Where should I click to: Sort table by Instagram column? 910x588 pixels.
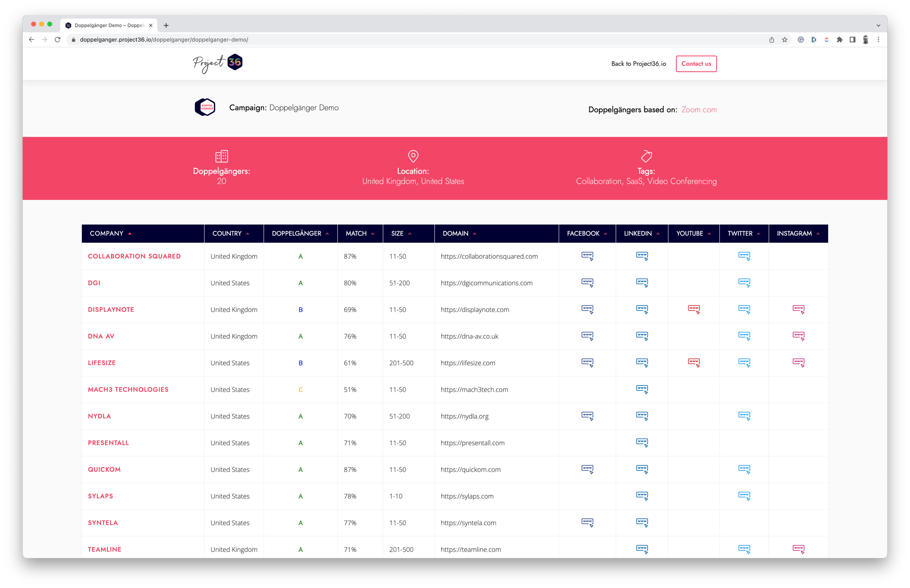pyautogui.click(x=798, y=233)
